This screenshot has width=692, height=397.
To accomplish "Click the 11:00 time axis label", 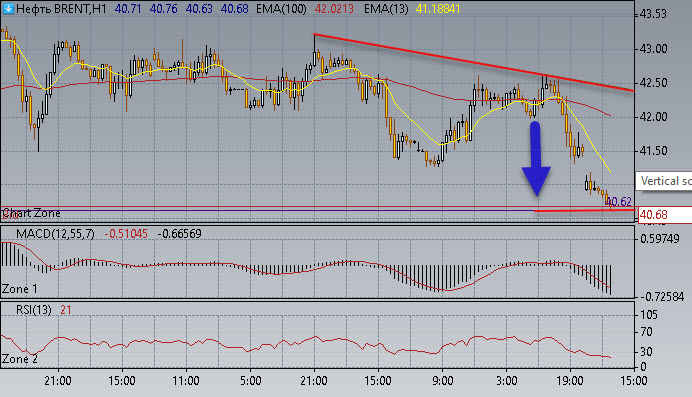I will pyautogui.click(x=186, y=381).
